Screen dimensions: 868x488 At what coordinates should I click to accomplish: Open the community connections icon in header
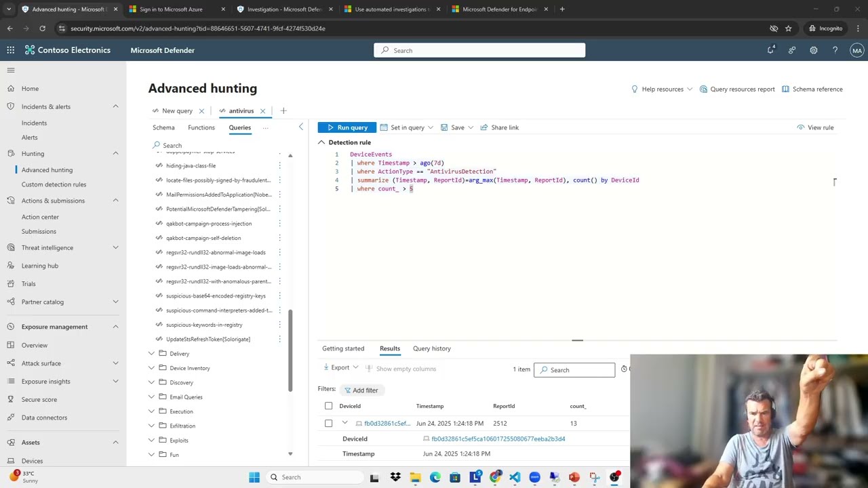coord(792,50)
